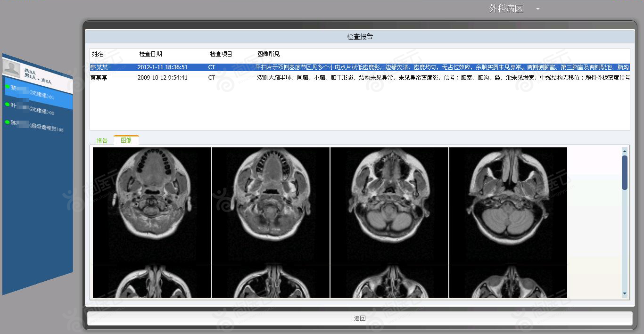Click the 返回 button
Viewport: 644px width, 334px height.
pos(360,318)
